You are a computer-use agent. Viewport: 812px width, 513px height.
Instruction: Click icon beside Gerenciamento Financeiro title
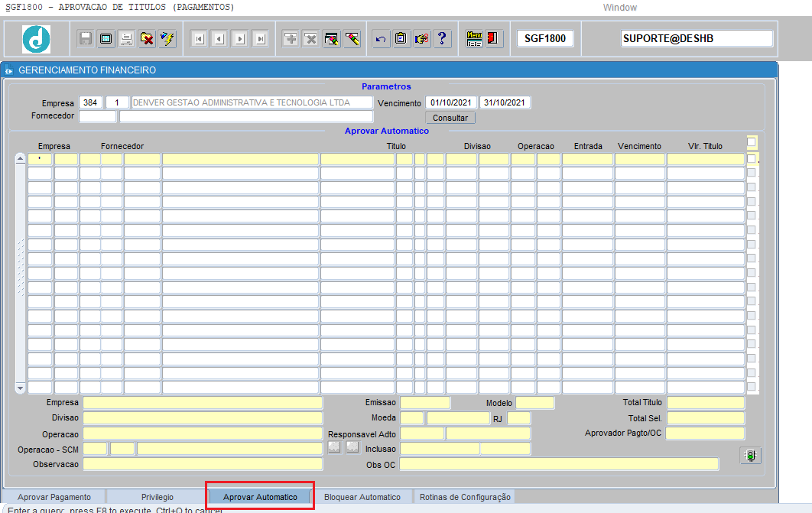9,70
